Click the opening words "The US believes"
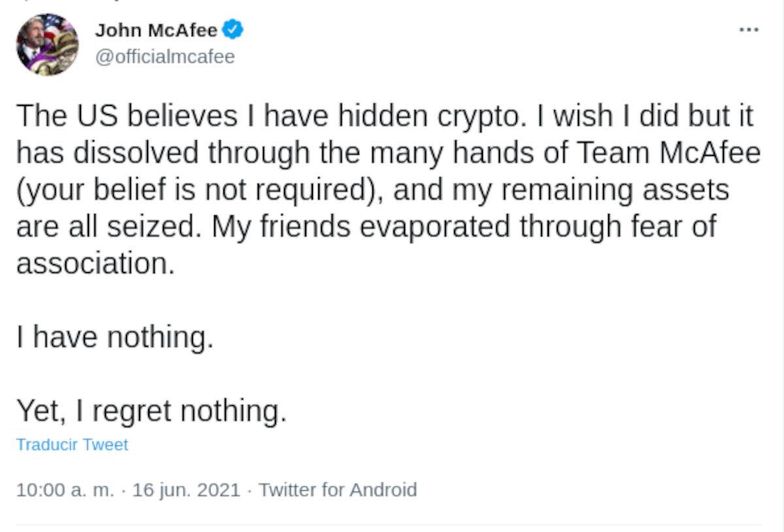Viewport: 784px width, 532px height. point(126,116)
